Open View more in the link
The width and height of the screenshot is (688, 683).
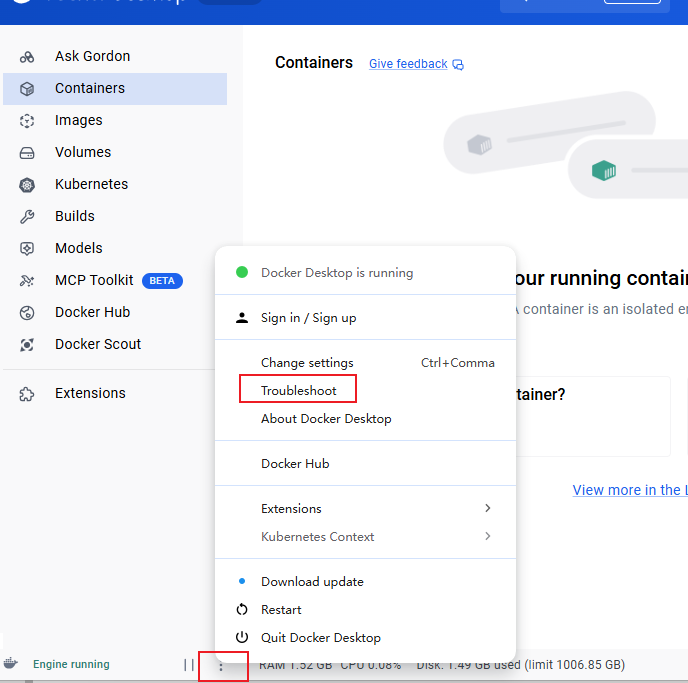pos(630,490)
